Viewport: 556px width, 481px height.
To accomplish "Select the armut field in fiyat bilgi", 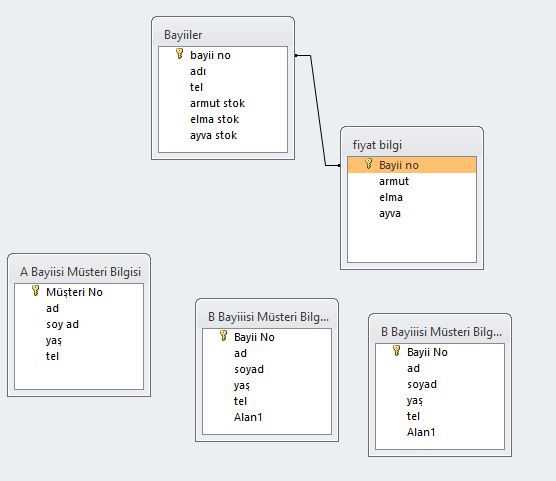I will click(412, 181).
